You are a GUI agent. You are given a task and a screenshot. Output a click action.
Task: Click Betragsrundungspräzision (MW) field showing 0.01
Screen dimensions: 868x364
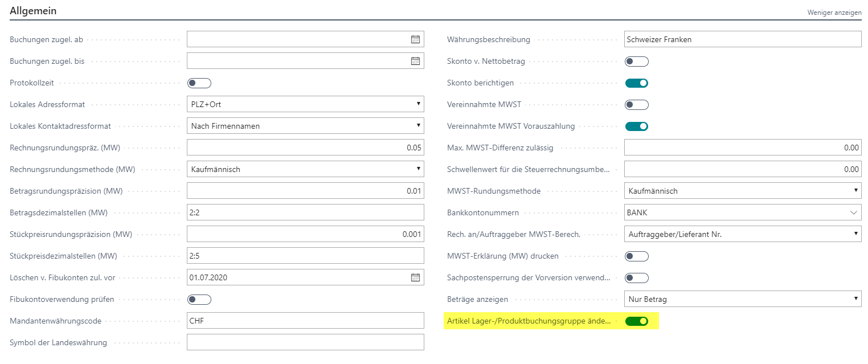point(305,191)
